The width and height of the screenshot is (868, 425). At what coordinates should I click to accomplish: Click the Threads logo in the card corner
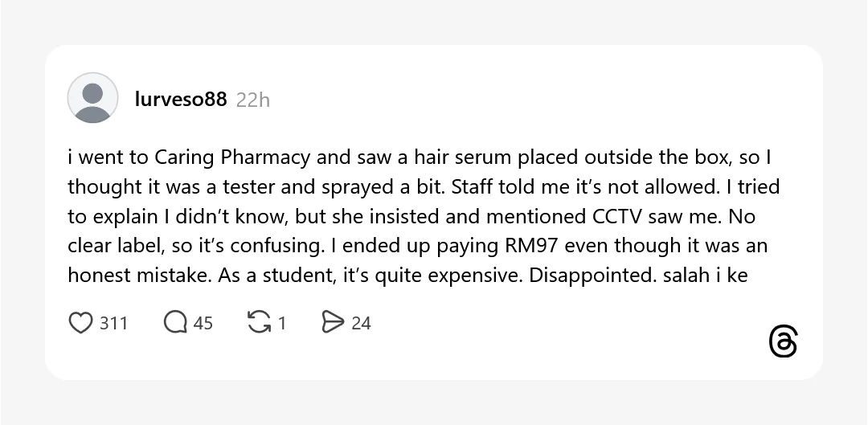click(783, 341)
